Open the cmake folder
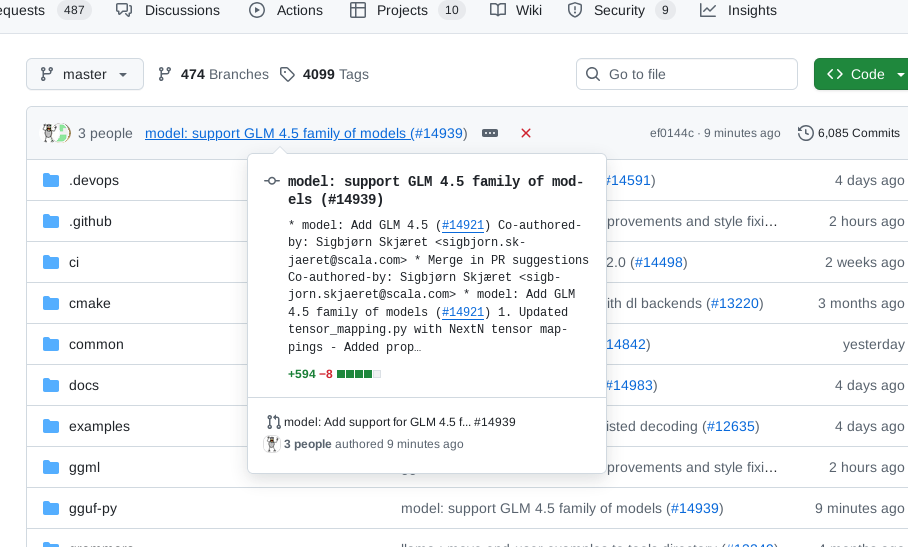 tap(89, 303)
